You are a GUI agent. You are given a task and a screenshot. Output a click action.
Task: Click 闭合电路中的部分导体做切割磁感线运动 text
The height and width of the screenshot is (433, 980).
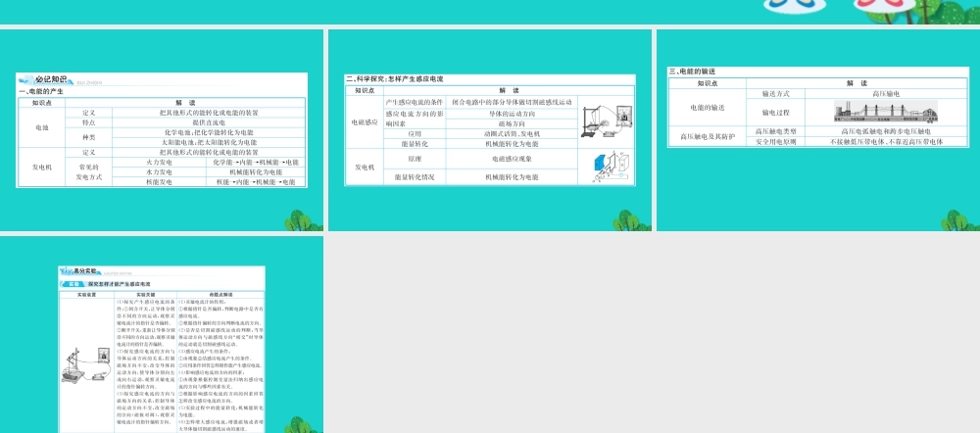pos(512,101)
